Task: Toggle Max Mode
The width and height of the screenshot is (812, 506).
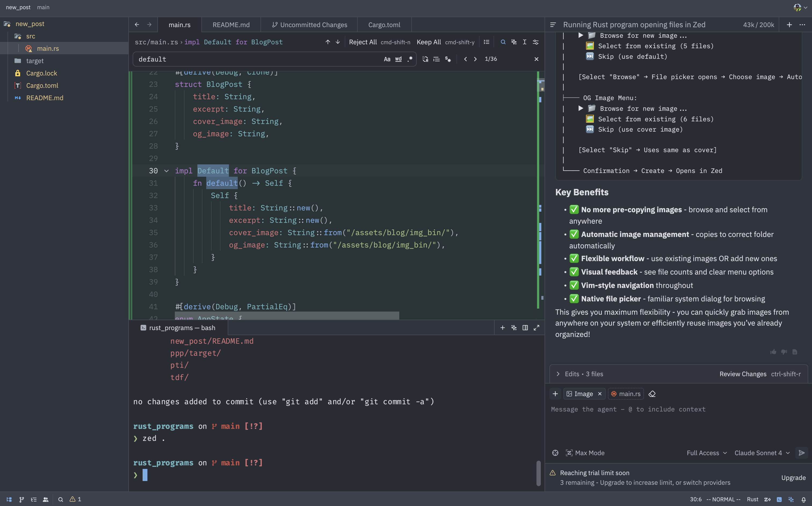Action: (x=585, y=453)
